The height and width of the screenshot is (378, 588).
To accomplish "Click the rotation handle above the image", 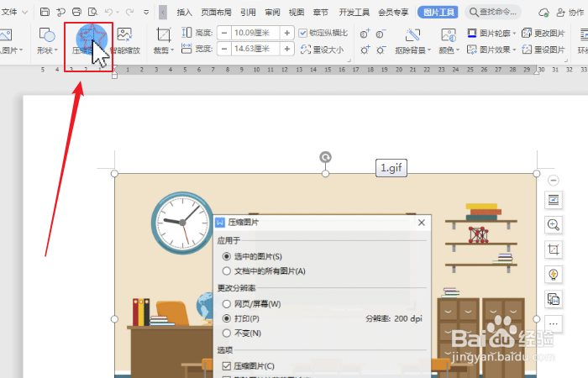I will pos(326,157).
